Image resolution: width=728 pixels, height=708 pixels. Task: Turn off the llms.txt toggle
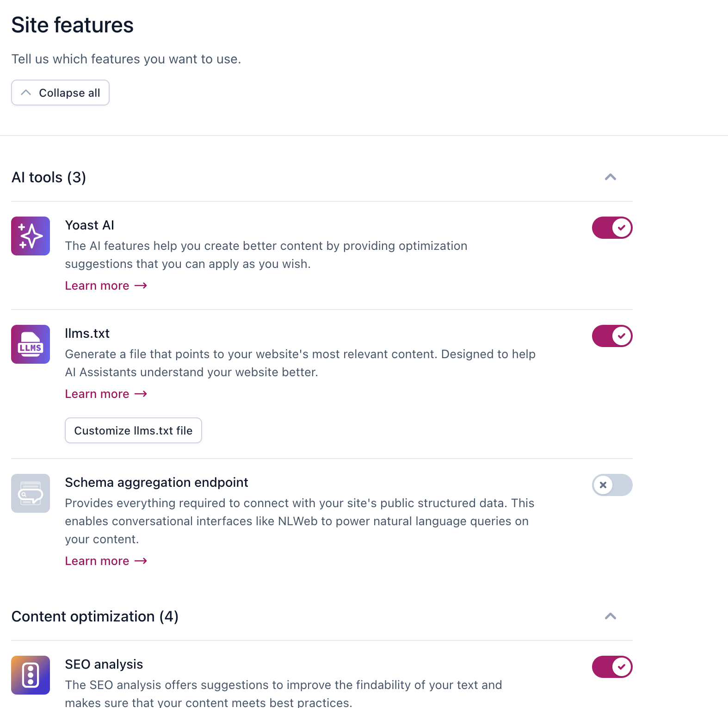coord(612,336)
